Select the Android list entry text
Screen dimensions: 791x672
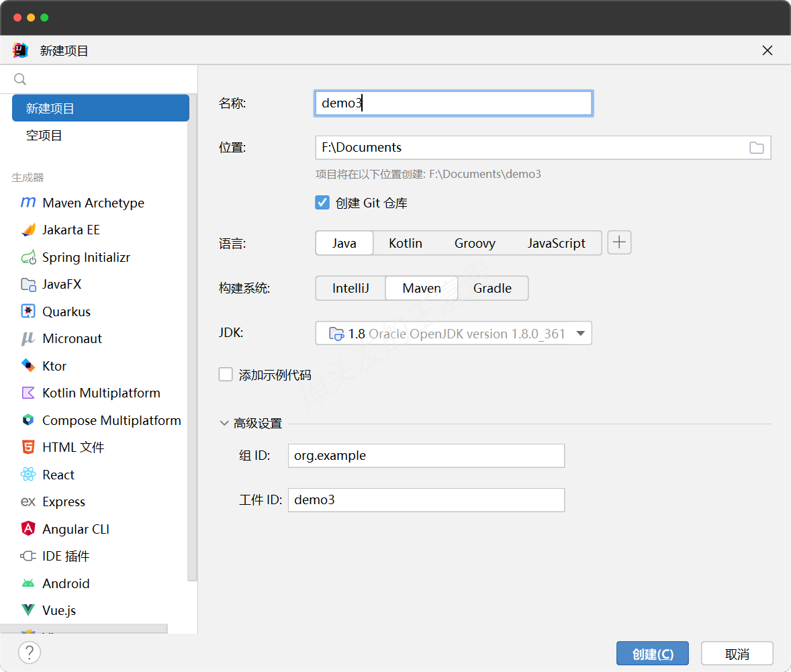tap(66, 583)
